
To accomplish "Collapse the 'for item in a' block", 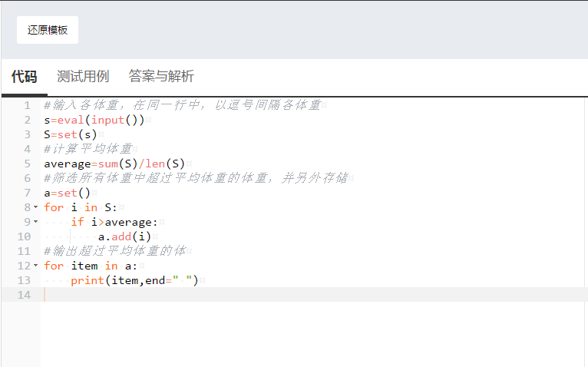I will [x=36, y=266].
